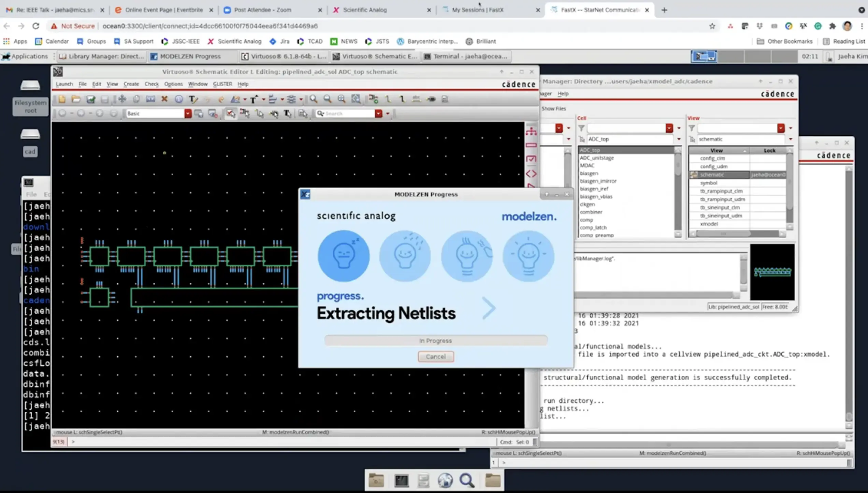Open the Applications menu in desktop panel
Viewport: 868px width, 493px height.
click(25, 56)
